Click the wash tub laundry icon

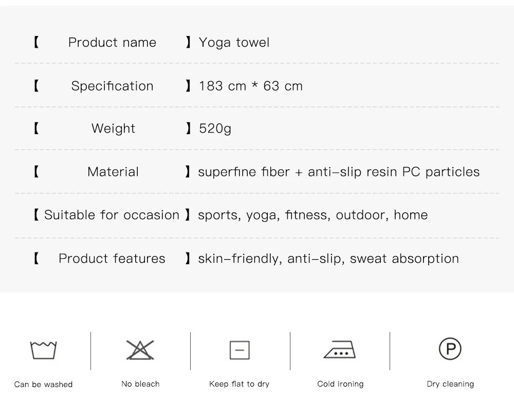click(x=43, y=350)
